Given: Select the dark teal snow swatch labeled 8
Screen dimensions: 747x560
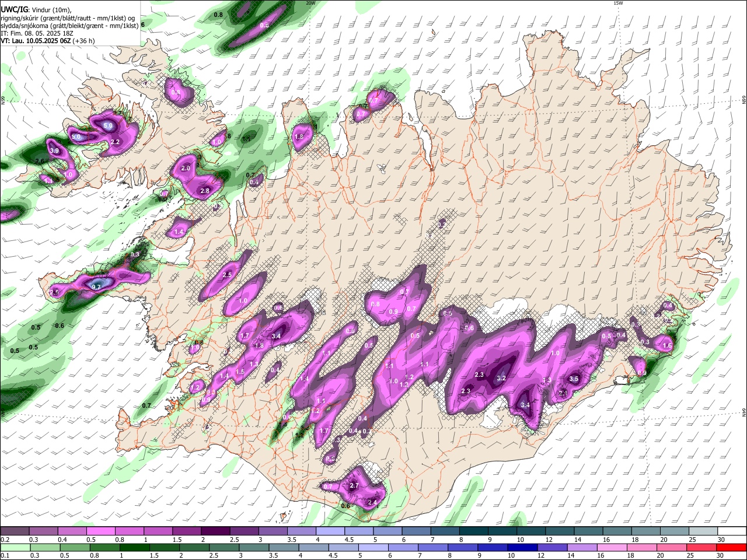Looking at the screenshot, I should tap(474, 531).
